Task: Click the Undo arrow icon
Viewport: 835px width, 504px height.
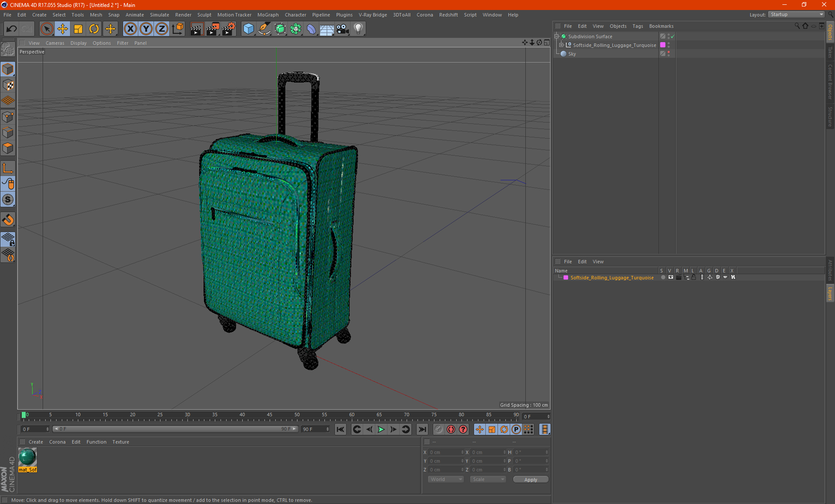Action: 12,29
